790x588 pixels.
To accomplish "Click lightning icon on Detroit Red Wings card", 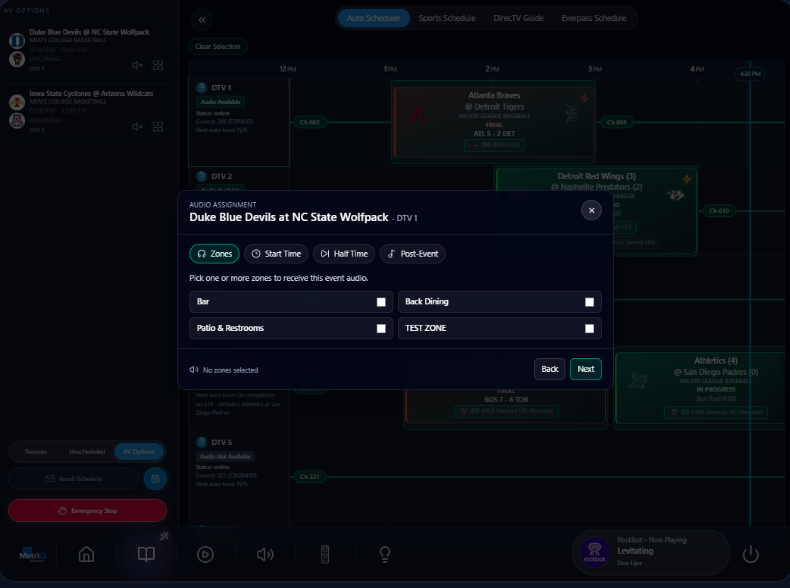I will (x=686, y=179).
